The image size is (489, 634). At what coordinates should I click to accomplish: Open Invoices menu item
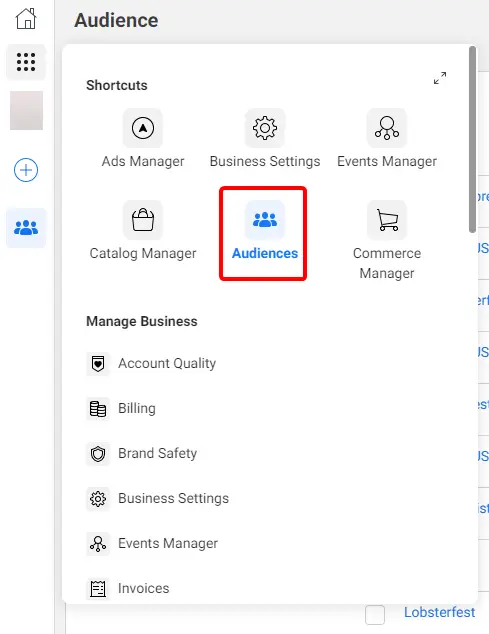[x=144, y=588]
